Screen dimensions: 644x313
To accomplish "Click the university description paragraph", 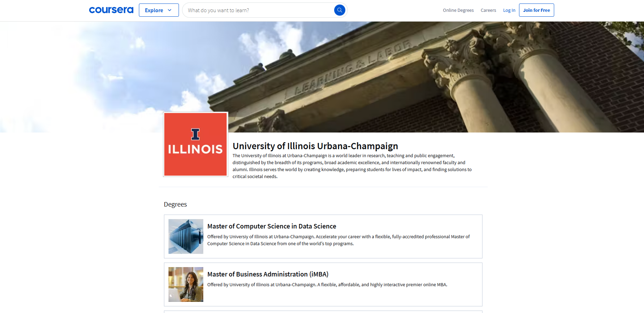I will pyautogui.click(x=352, y=166).
